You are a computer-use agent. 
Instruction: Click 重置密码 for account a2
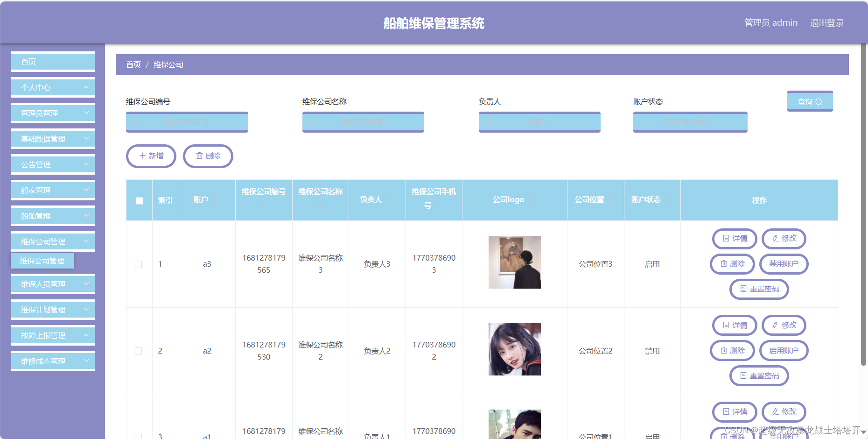[759, 376]
